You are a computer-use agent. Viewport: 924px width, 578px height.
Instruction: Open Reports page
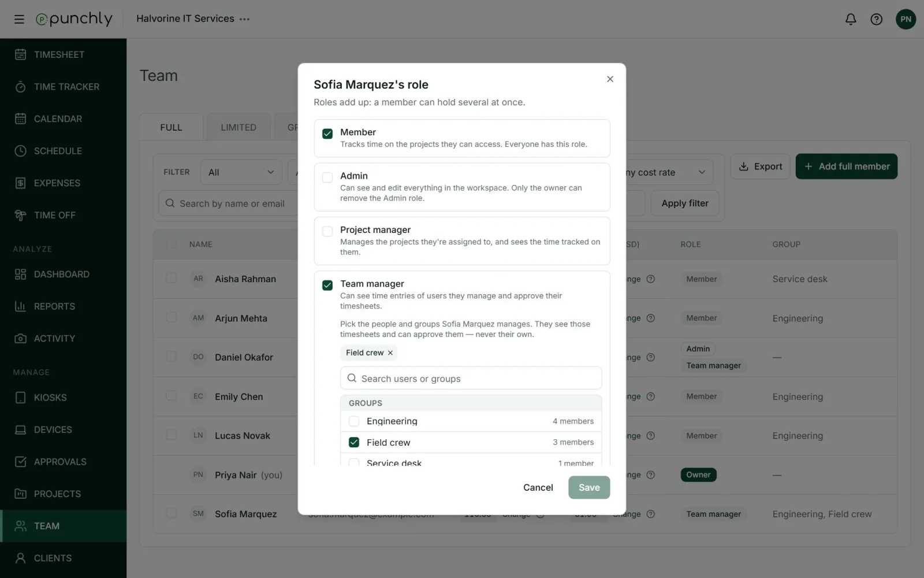[x=63, y=306]
